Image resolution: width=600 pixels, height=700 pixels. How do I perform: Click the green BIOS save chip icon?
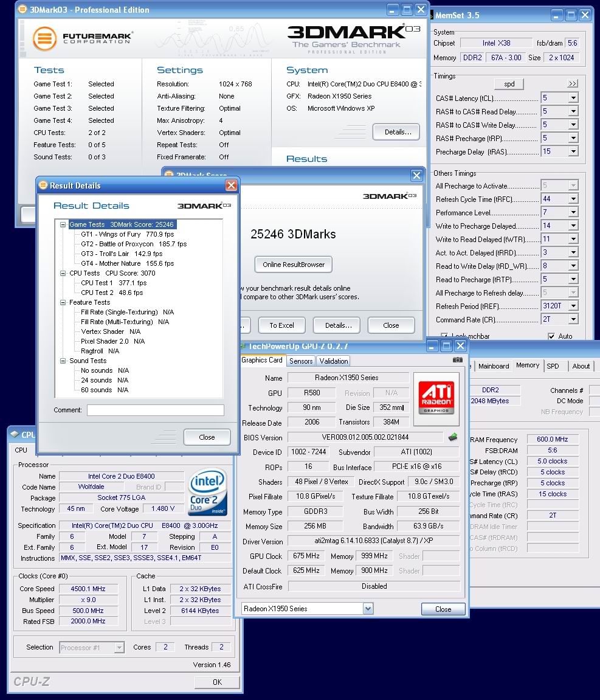(x=453, y=437)
